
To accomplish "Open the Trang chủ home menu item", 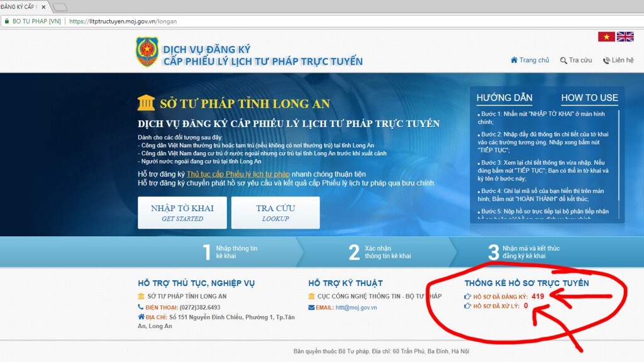I will click(530, 60).
